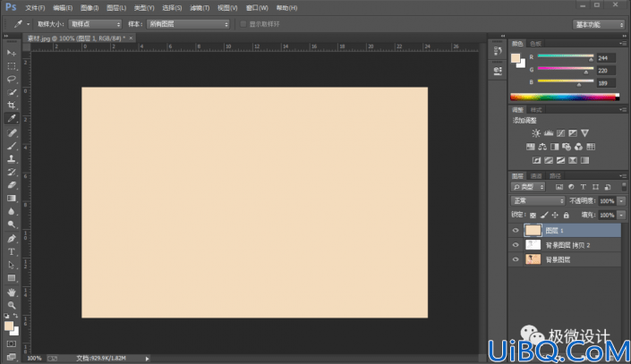Toggle lock position
This screenshot has height=364, width=631.
click(x=555, y=216)
